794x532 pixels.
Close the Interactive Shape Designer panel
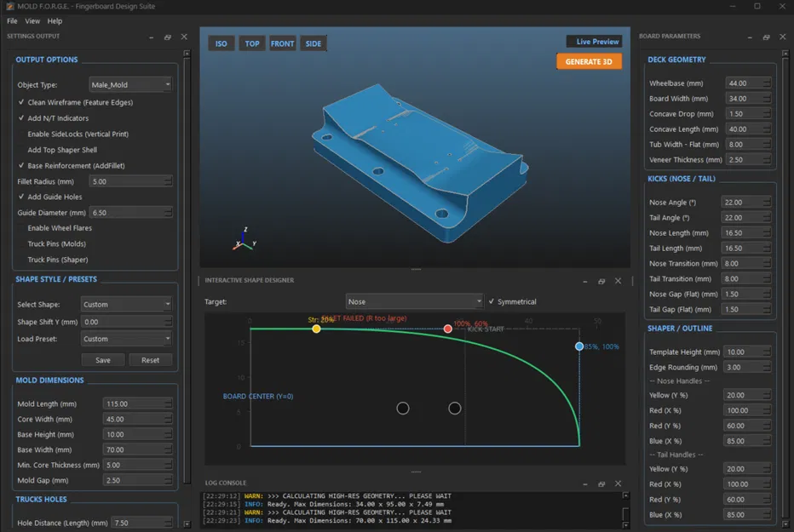(619, 281)
